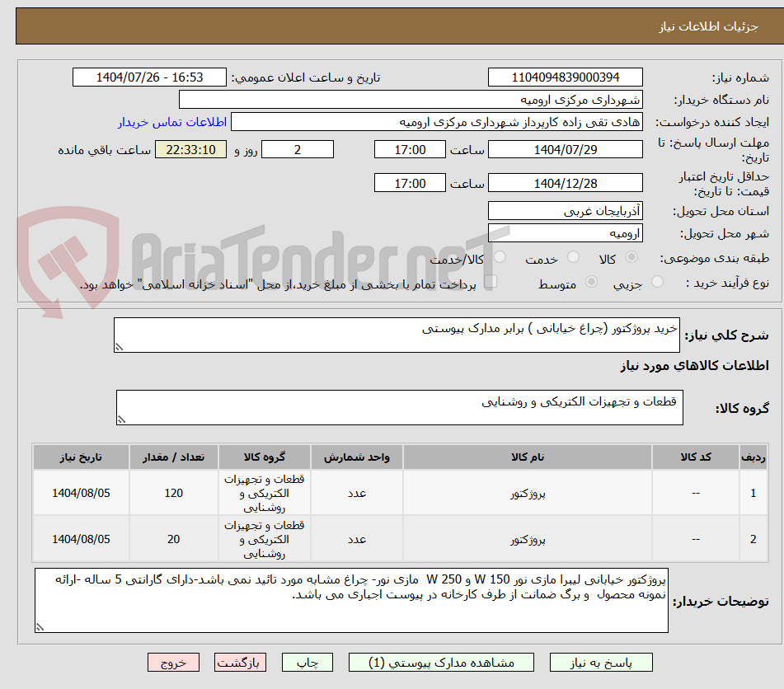Select the کالا/خدمت radio option

(500, 258)
